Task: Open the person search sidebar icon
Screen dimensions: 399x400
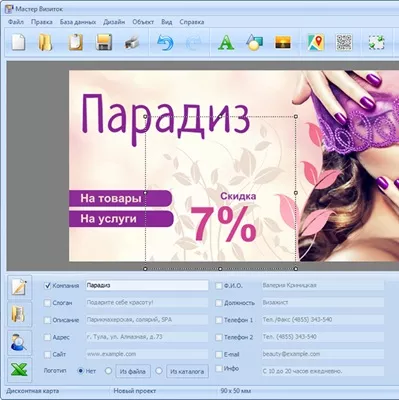Action: (x=19, y=343)
